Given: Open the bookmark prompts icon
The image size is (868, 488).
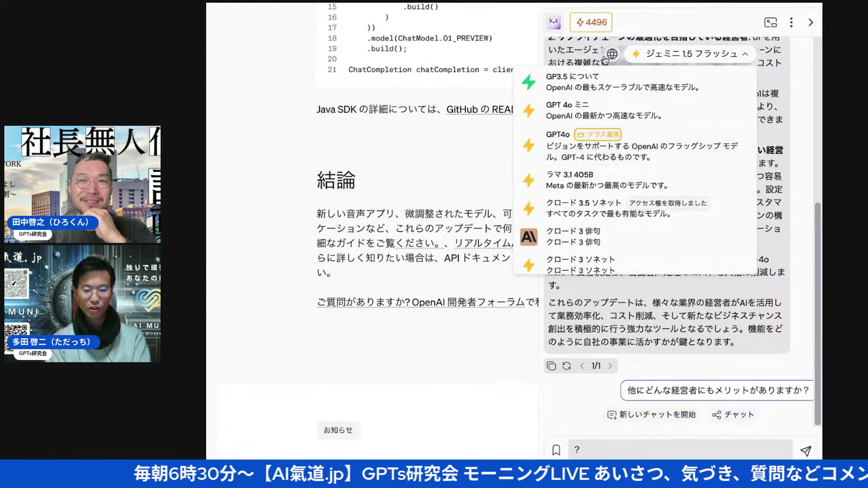Looking at the screenshot, I should [556, 450].
